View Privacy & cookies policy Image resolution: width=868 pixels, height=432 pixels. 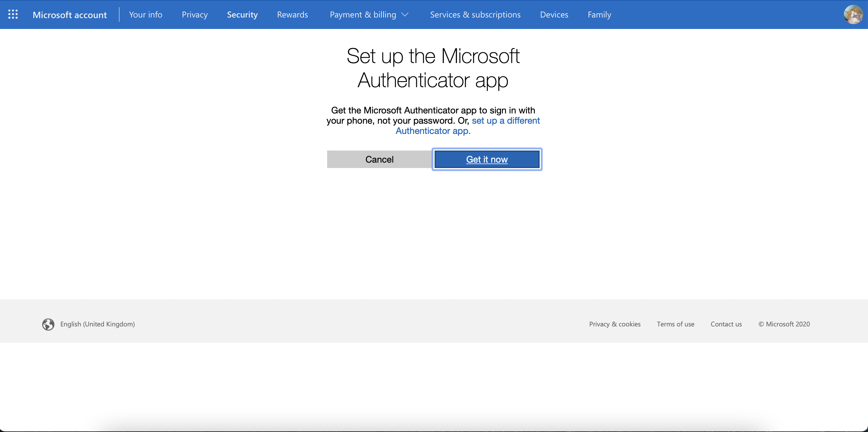pyautogui.click(x=614, y=324)
